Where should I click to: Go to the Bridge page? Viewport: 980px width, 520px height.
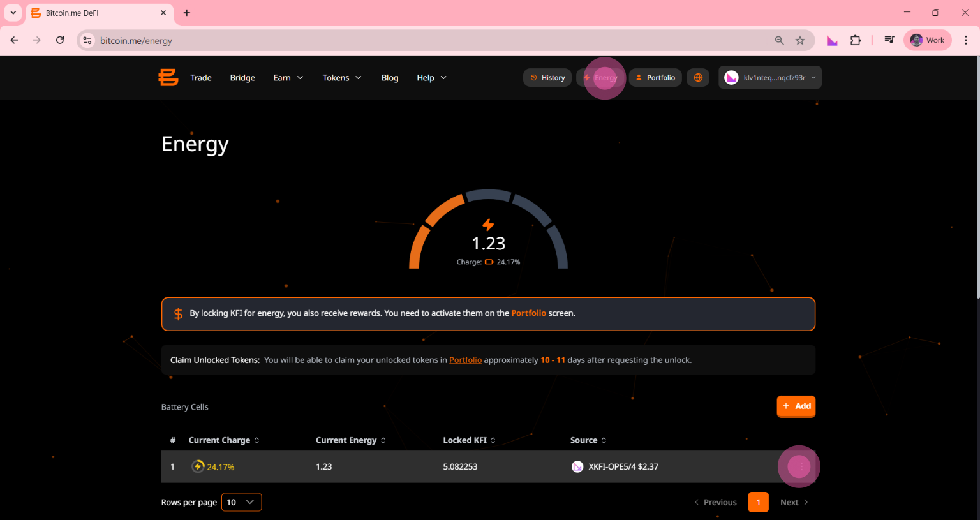[x=242, y=78]
